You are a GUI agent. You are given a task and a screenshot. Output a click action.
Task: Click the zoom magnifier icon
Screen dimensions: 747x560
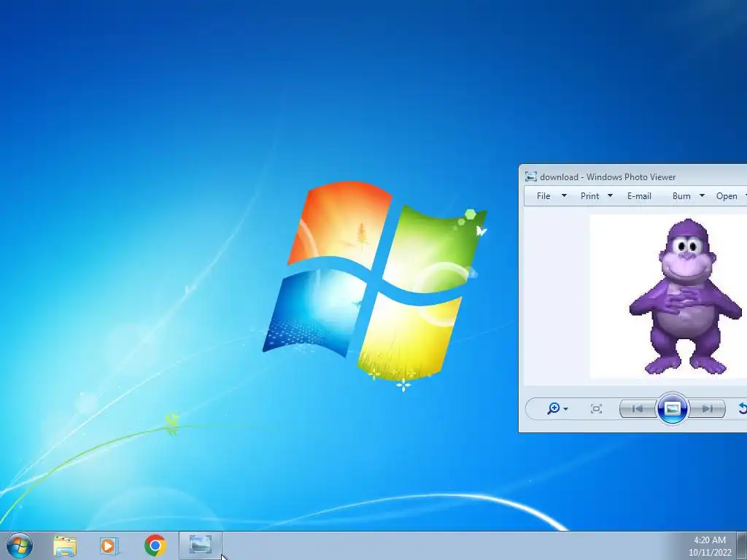tap(553, 408)
